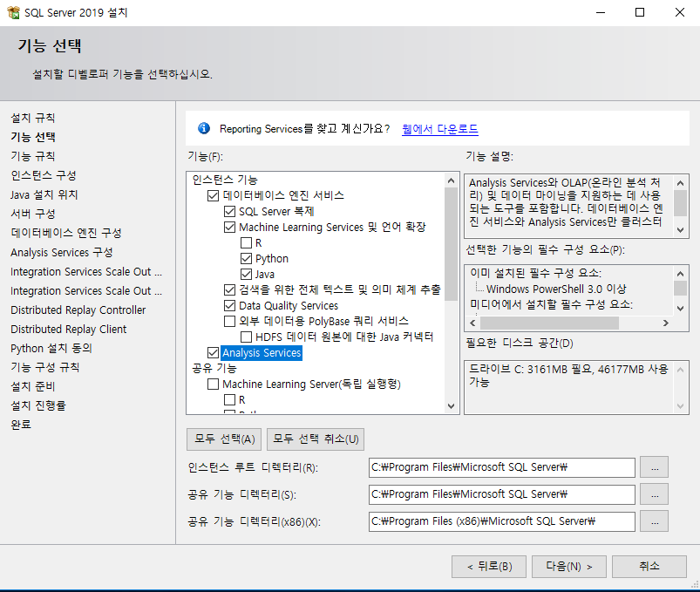Select 기능 선택 step in sidebar

point(33,137)
